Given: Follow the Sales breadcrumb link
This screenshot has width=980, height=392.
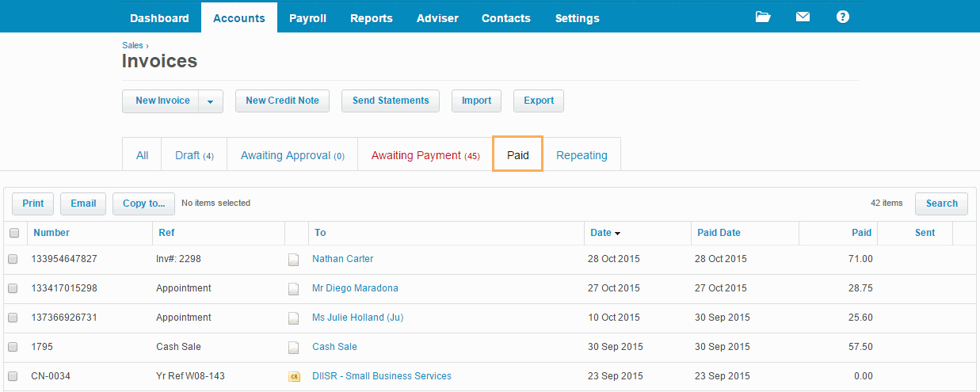Looking at the screenshot, I should [132, 45].
